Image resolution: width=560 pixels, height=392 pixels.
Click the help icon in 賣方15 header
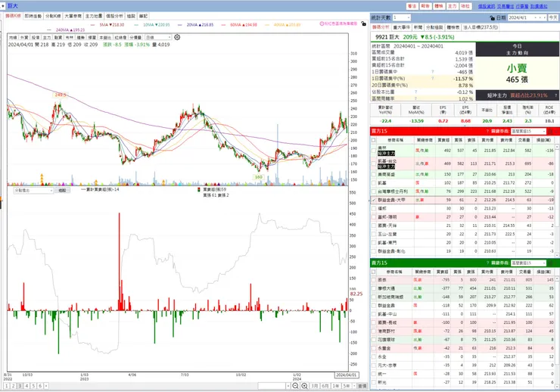(487, 263)
